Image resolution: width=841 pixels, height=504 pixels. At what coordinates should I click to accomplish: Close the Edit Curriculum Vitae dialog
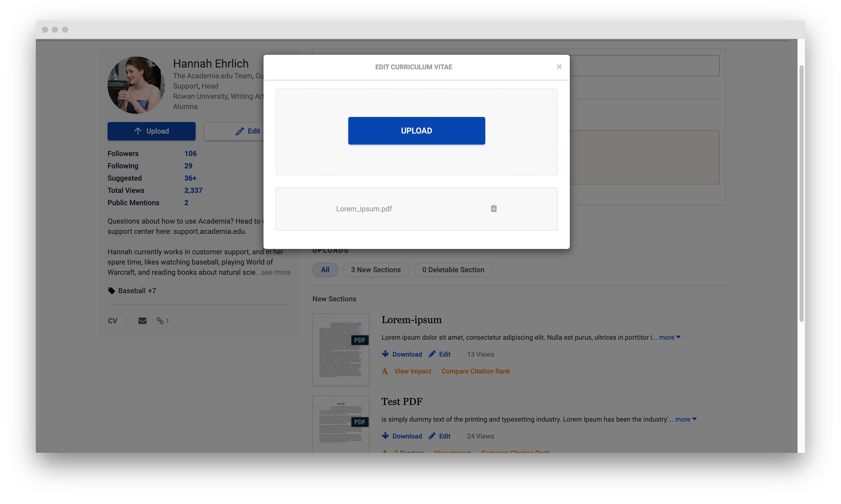pos(559,67)
